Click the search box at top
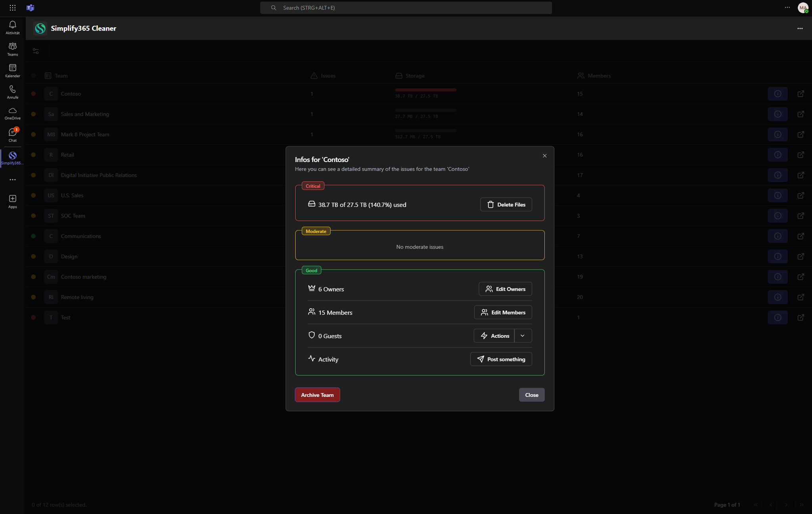 coord(406,8)
